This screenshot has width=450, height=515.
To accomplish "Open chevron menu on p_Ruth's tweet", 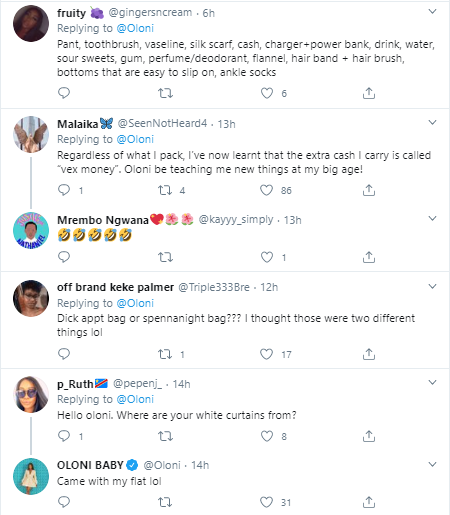I will [432, 382].
